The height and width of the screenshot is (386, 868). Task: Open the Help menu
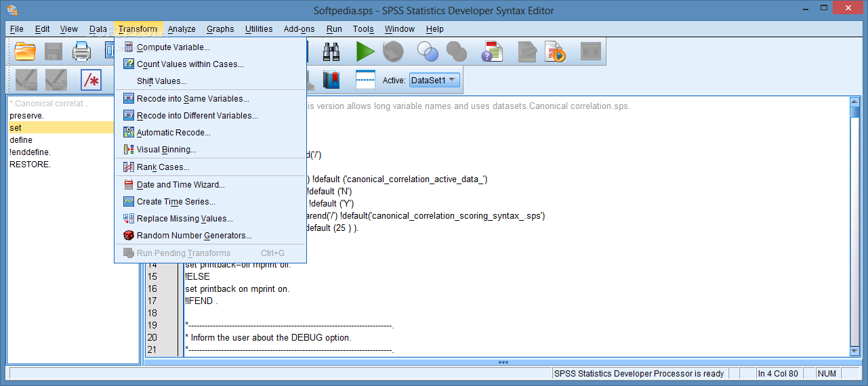[435, 29]
